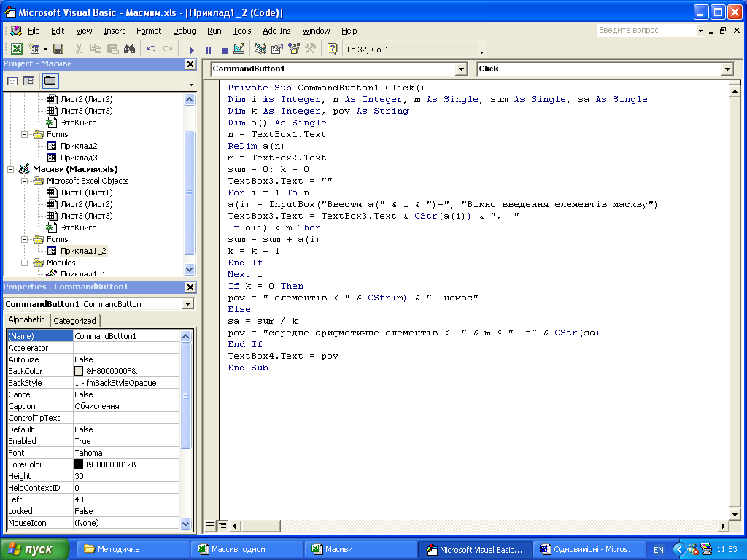Click the help question input box
This screenshot has height=560, width=747.
(x=646, y=31)
